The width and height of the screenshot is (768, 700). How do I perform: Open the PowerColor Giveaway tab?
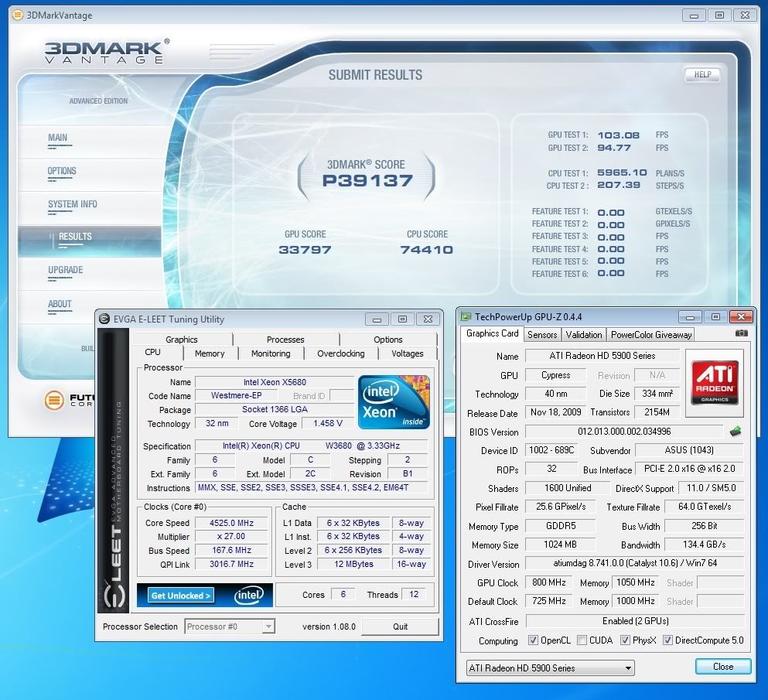point(651,335)
